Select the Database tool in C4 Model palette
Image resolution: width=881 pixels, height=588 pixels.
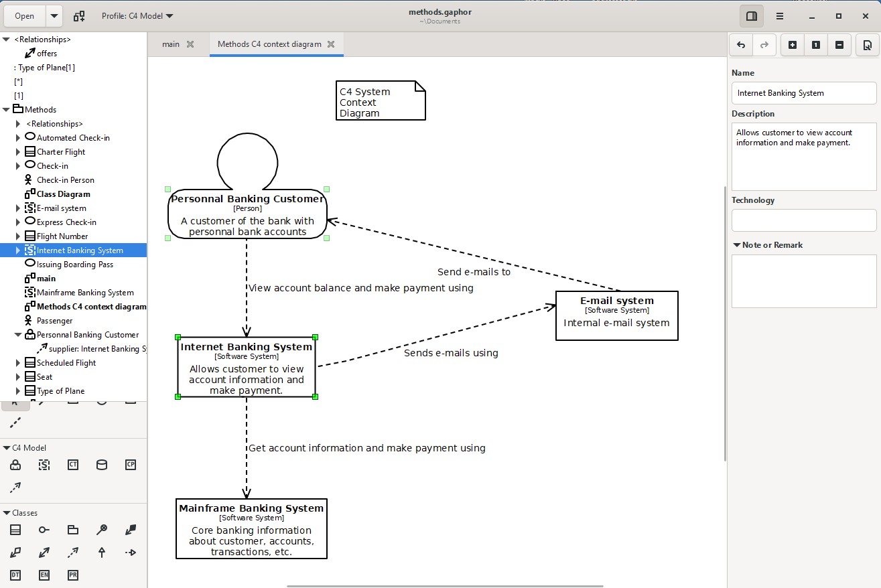(x=101, y=465)
